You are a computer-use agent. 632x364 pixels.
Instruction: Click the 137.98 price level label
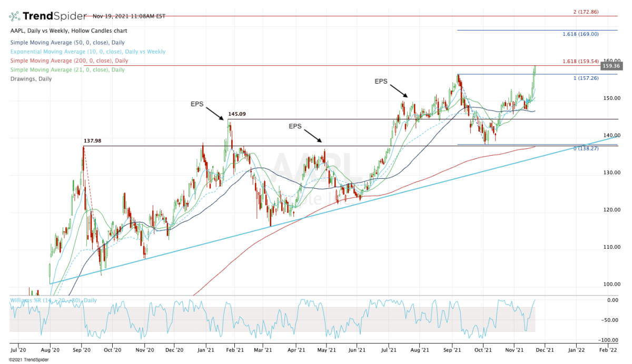[93, 141]
